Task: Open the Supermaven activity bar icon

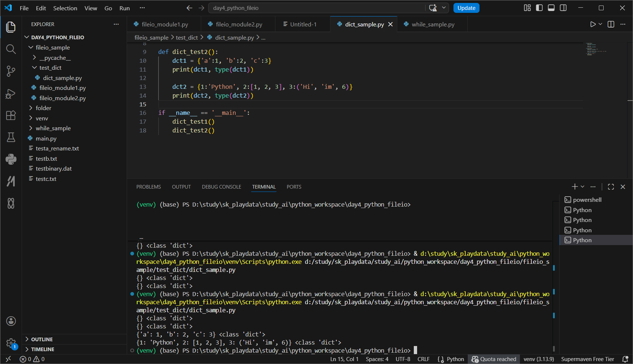Action: pyautogui.click(x=11, y=181)
